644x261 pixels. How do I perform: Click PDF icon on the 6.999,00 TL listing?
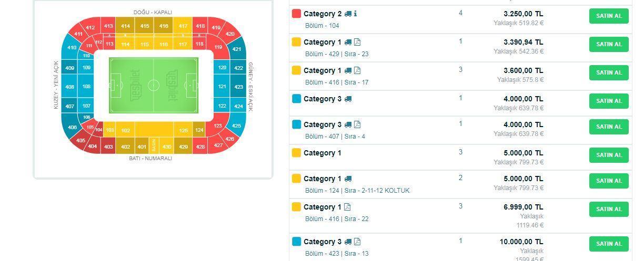(x=347, y=207)
